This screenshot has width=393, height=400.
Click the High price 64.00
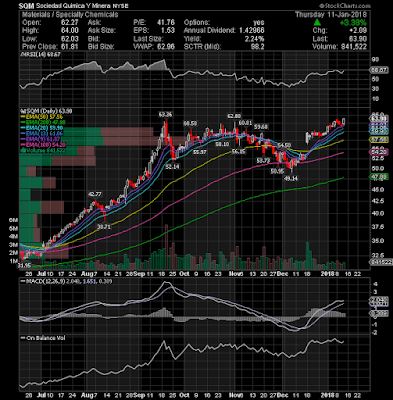[70, 31]
